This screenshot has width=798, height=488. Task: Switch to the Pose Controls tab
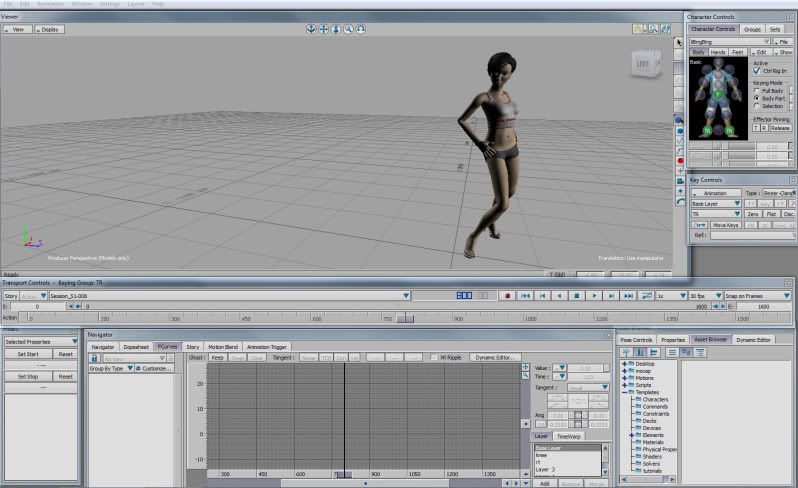point(636,340)
